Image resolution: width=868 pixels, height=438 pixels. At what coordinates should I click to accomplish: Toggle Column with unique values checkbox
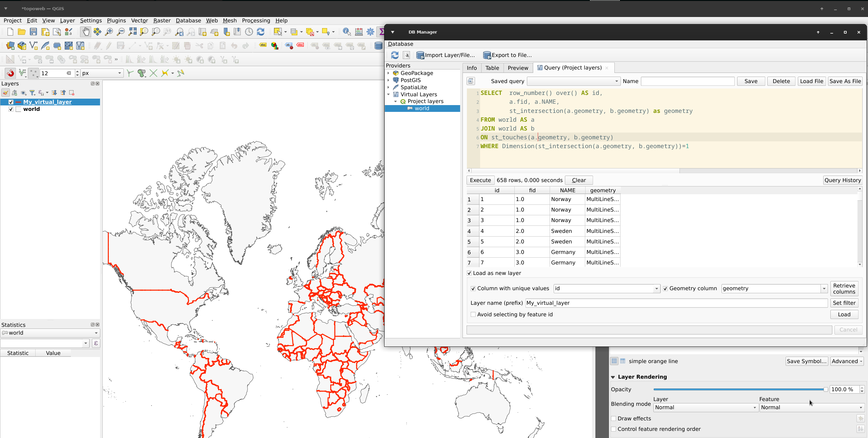tap(473, 288)
